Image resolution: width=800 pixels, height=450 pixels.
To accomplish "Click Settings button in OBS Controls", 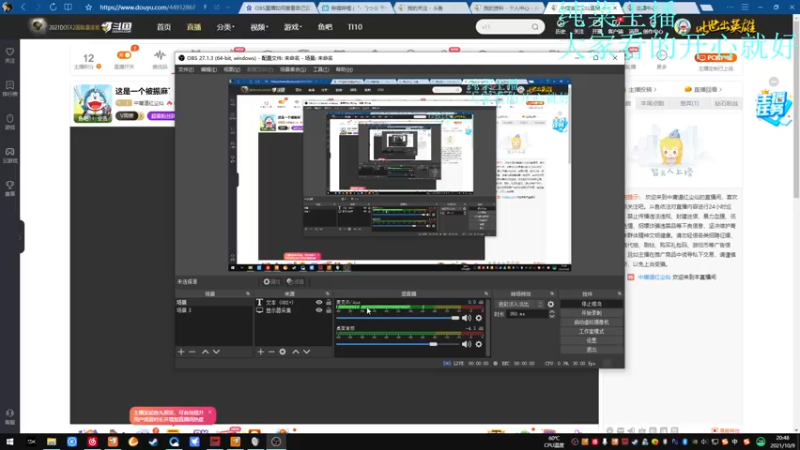I will click(591, 340).
